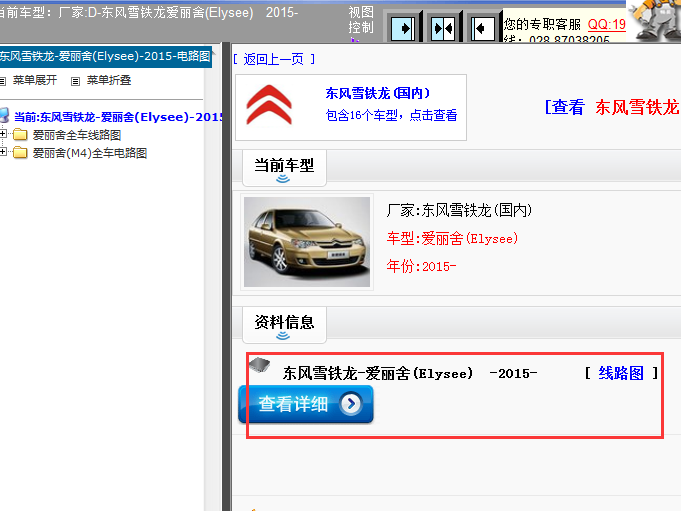Viewport: 681px width, 511px height.
Task: Select the 当前车型 tab
Action: click(284, 168)
